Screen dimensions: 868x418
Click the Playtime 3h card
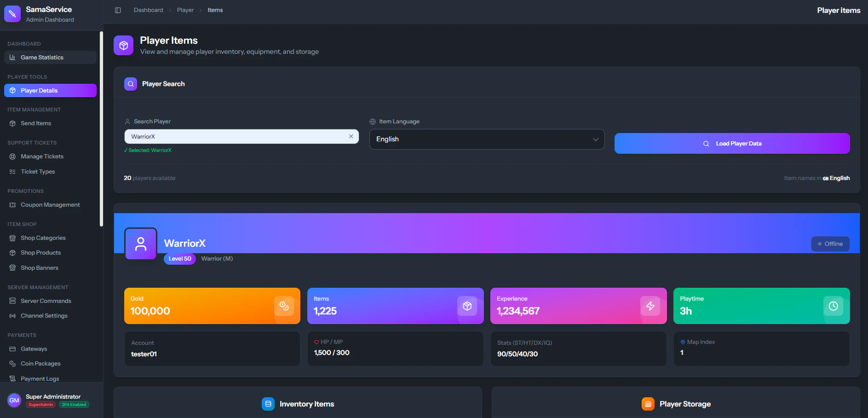tap(761, 306)
